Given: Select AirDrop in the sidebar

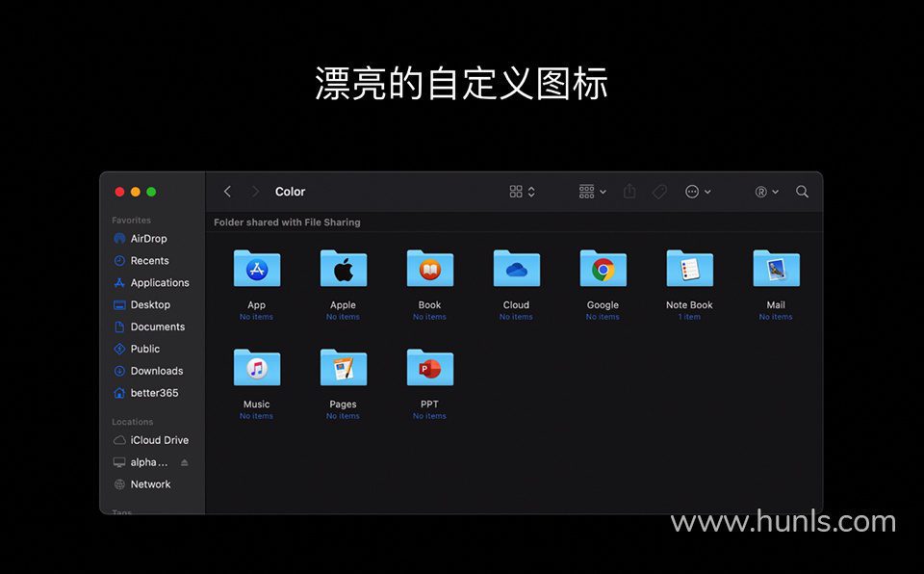Looking at the screenshot, I should [141, 238].
